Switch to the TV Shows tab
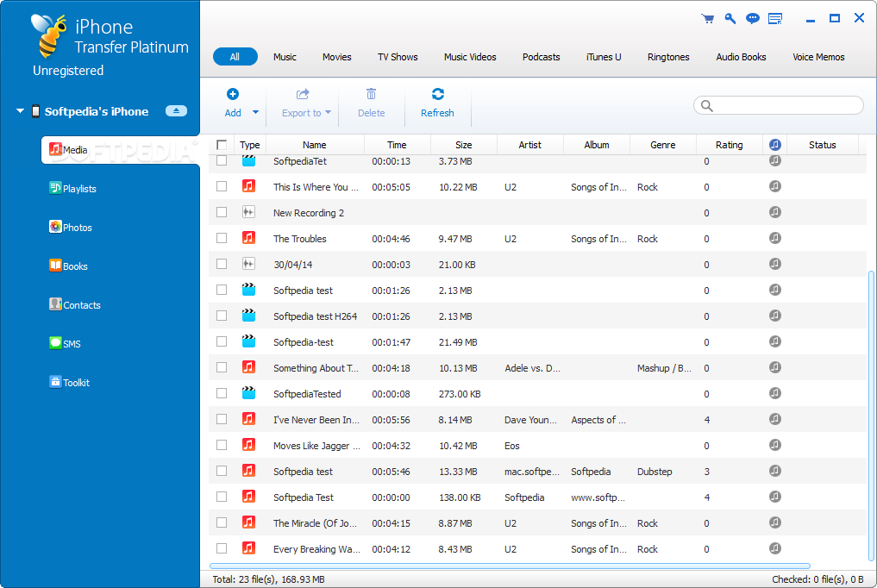The image size is (877, 588). (398, 57)
